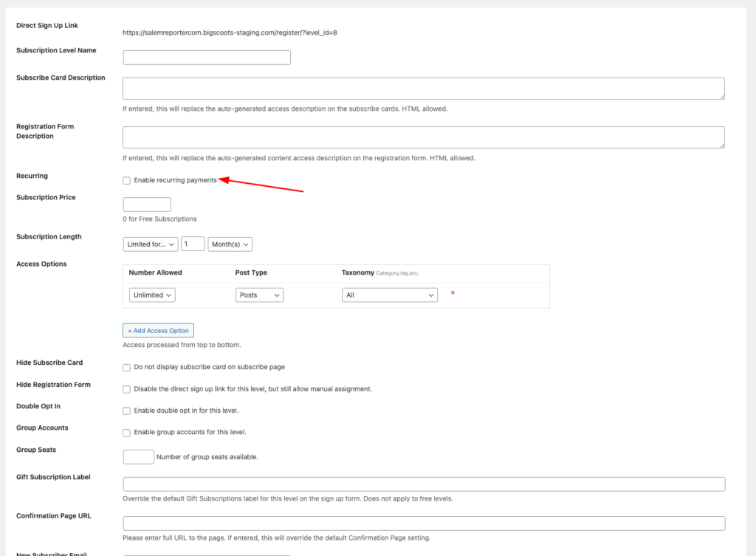
Task: Expand the Taxonomy 'All' dropdown
Action: coord(389,295)
